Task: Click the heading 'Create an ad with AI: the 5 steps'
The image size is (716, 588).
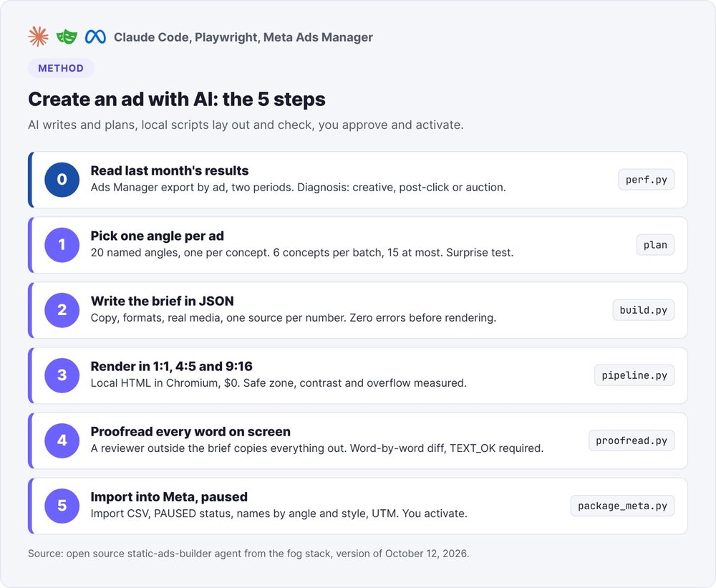Action: (x=177, y=99)
